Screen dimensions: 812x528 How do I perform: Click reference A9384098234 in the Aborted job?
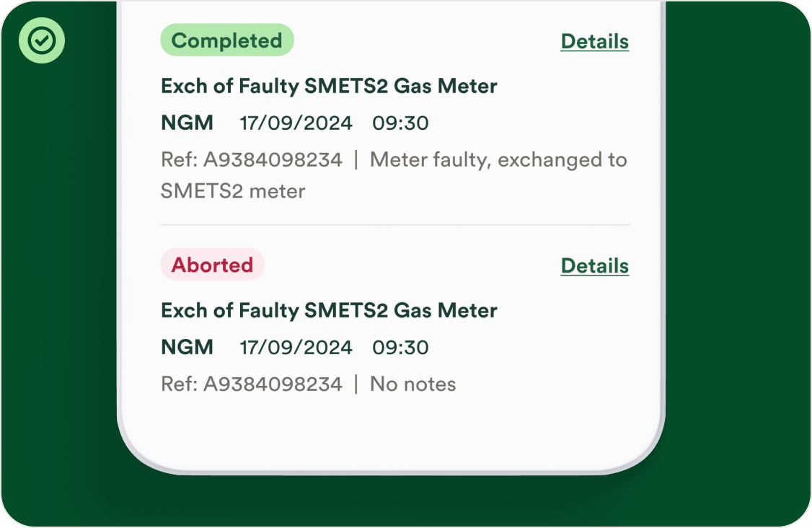[x=273, y=384]
